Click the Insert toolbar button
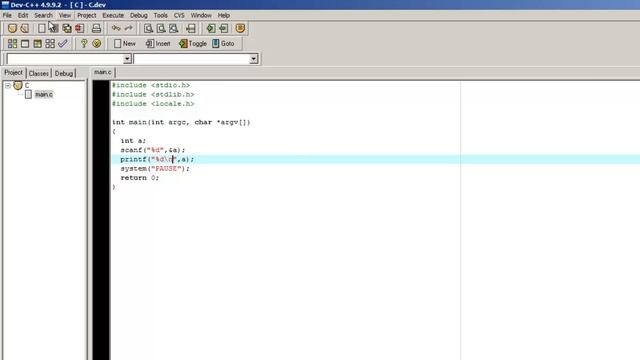Viewport: 640px width, 360px height. (158, 43)
